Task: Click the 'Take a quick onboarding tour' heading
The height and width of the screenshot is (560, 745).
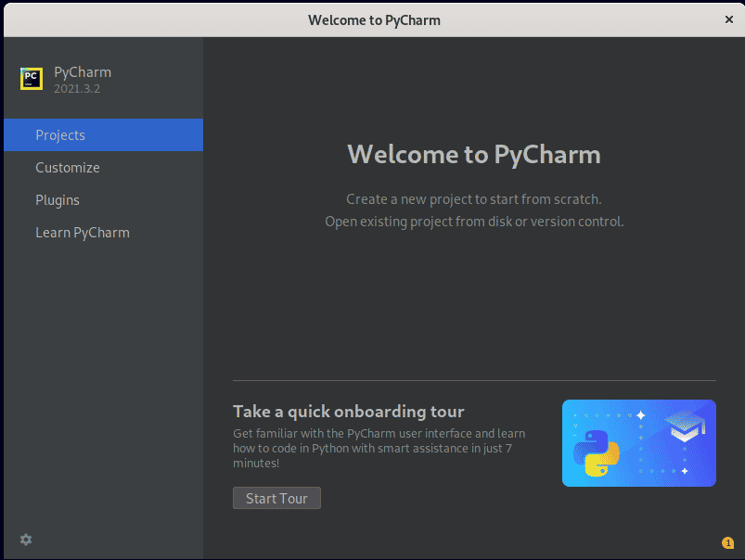Action: coord(348,412)
